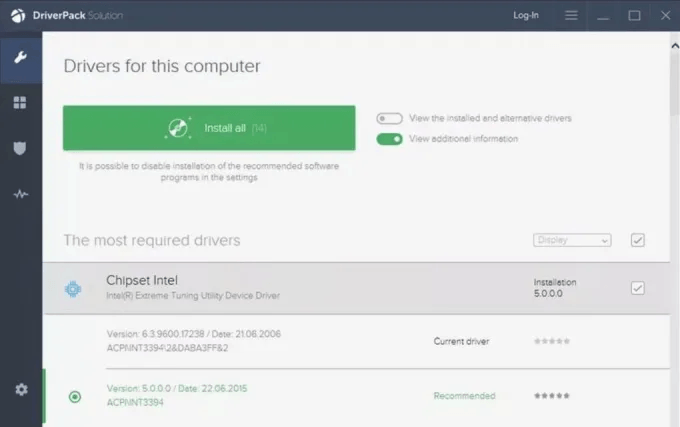Uncheck the most required drivers select-all checkbox
680x427 pixels.
coord(638,240)
